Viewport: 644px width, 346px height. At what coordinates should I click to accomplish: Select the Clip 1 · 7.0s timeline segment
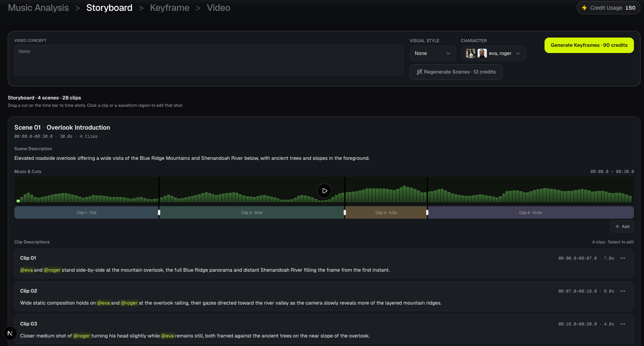(x=86, y=212)
